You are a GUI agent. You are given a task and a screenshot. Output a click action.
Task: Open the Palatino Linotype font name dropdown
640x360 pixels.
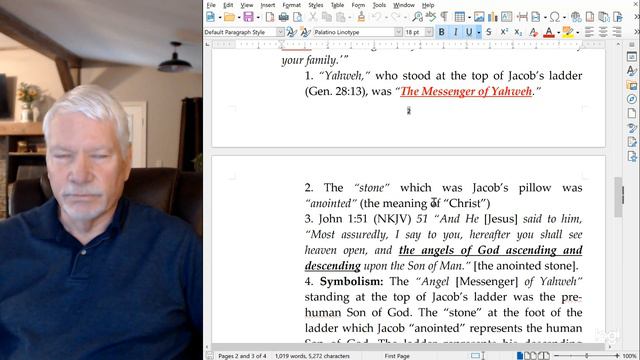[x=398, y=32]
